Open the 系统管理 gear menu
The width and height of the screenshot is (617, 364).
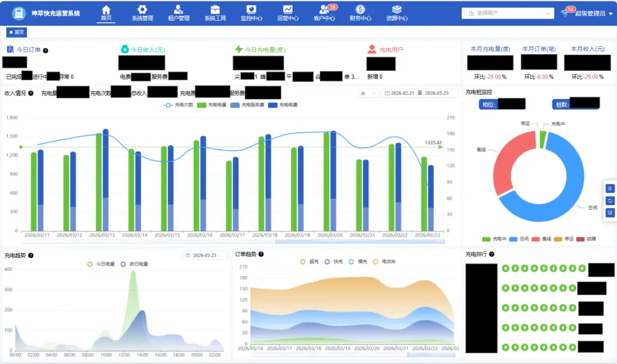click(142, 10)
